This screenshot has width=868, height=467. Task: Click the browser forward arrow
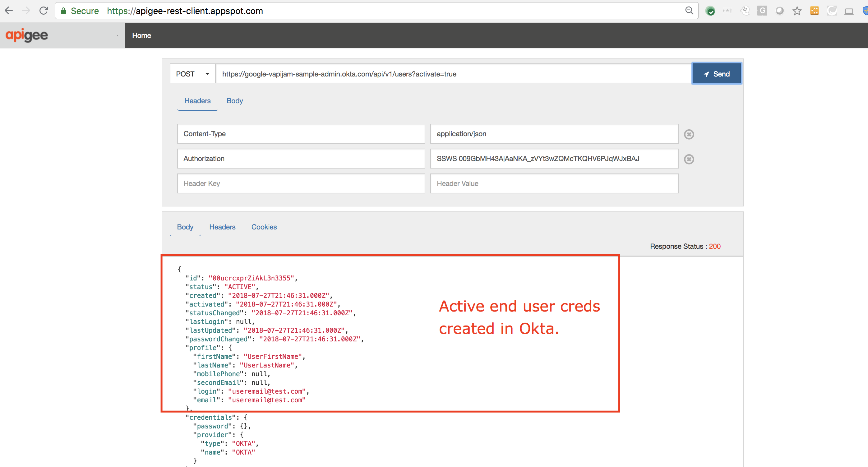click(x=26, y=11)
